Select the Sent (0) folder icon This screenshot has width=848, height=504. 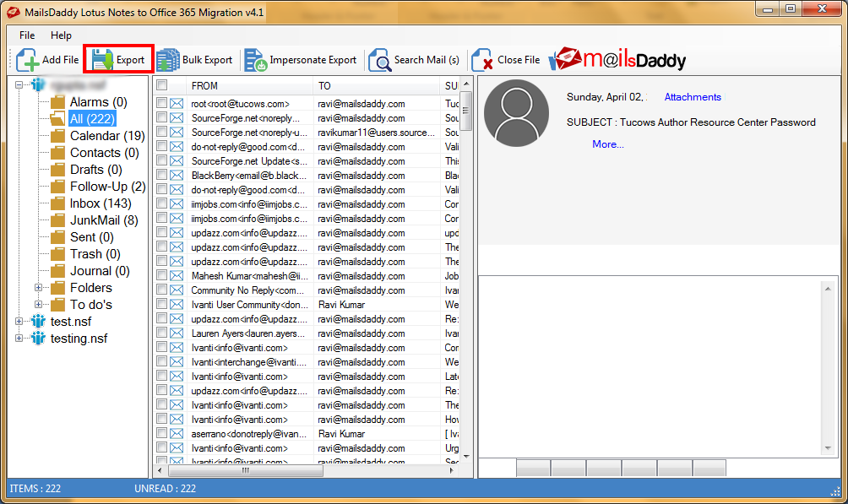(x=57, y=237)
